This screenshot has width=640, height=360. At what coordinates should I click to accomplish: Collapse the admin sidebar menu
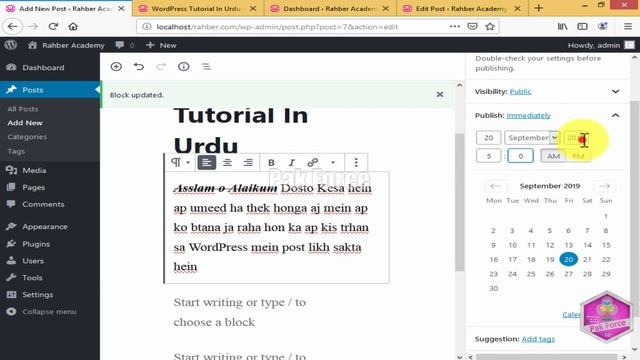pos(49,311)
